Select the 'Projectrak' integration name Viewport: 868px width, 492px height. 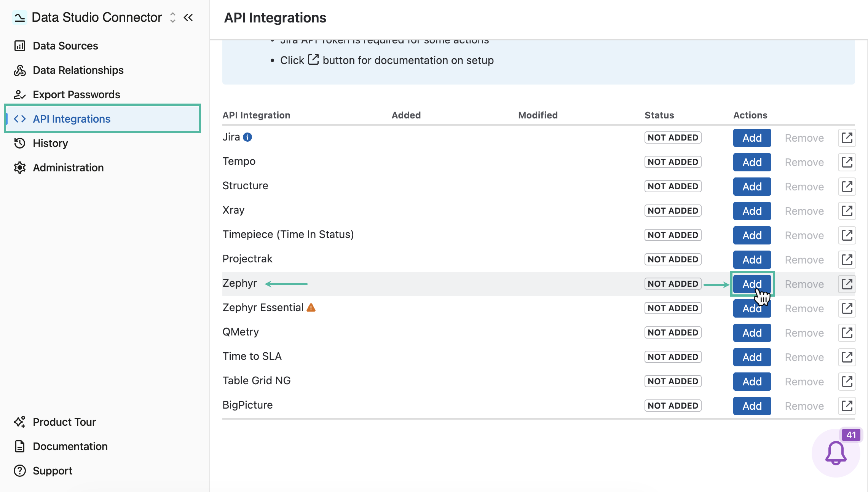[x=247, y=259]
